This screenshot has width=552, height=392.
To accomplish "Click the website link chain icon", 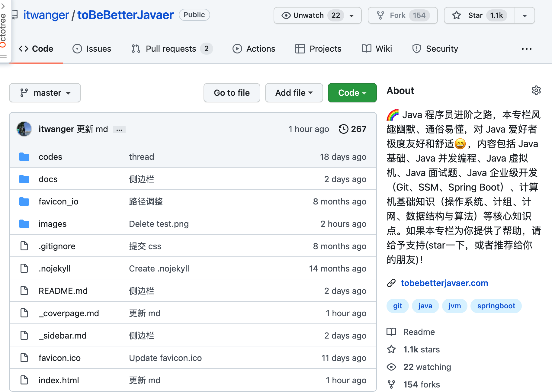I will point(391,283).
